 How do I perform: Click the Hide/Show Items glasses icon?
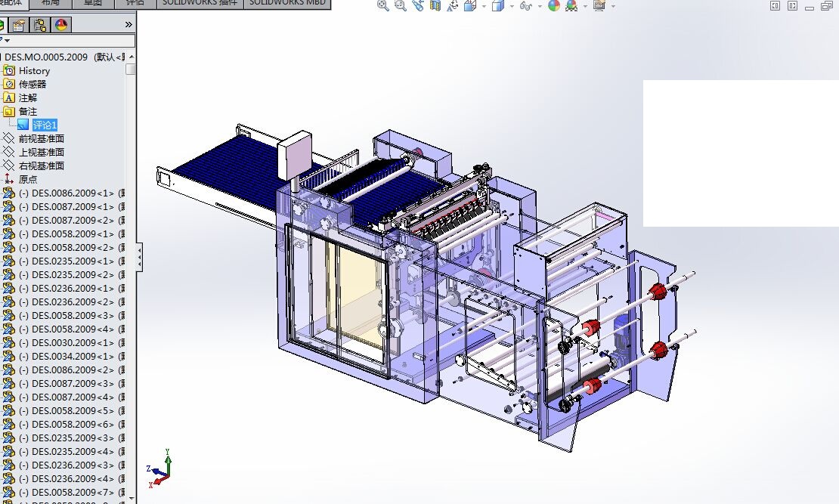coord(526,6)
